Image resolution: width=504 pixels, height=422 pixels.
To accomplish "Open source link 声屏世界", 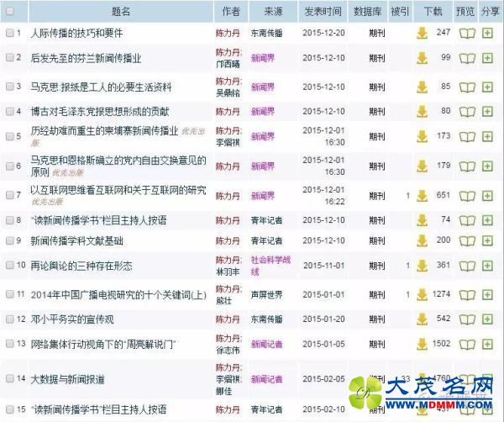I will click(267, 294).
